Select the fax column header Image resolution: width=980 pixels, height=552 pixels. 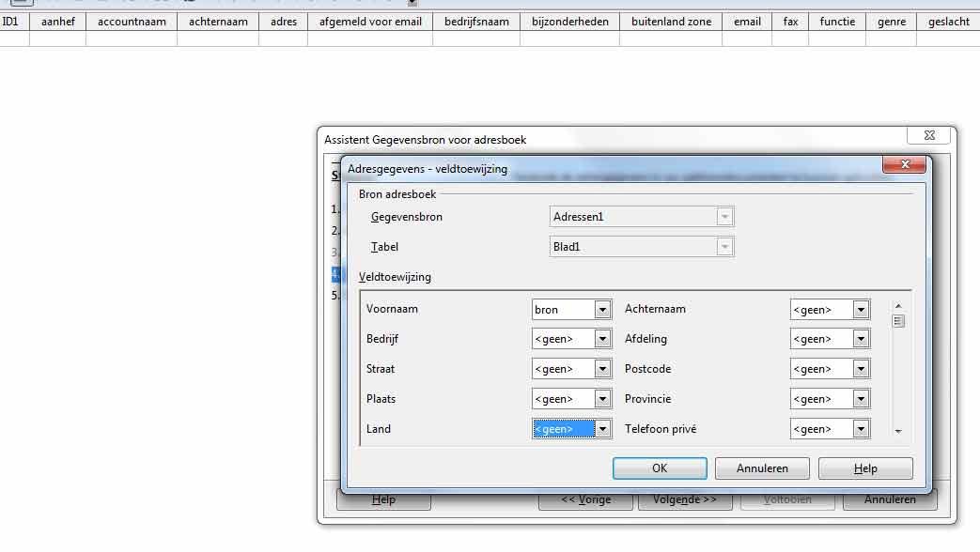point(790,22)
